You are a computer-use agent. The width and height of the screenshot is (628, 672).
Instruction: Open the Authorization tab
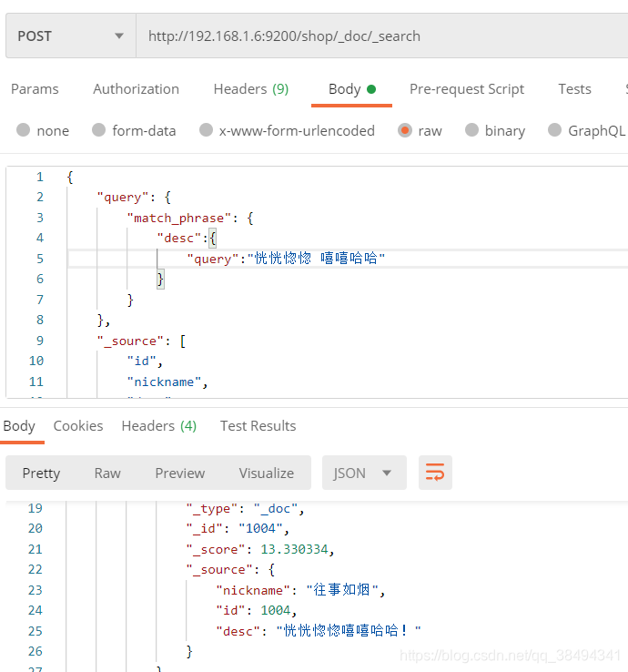(x=136, y=88)
